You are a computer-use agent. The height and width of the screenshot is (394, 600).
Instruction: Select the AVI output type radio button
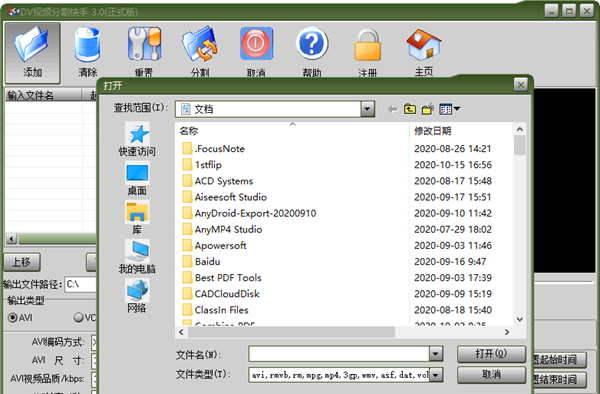click(13, 317)
